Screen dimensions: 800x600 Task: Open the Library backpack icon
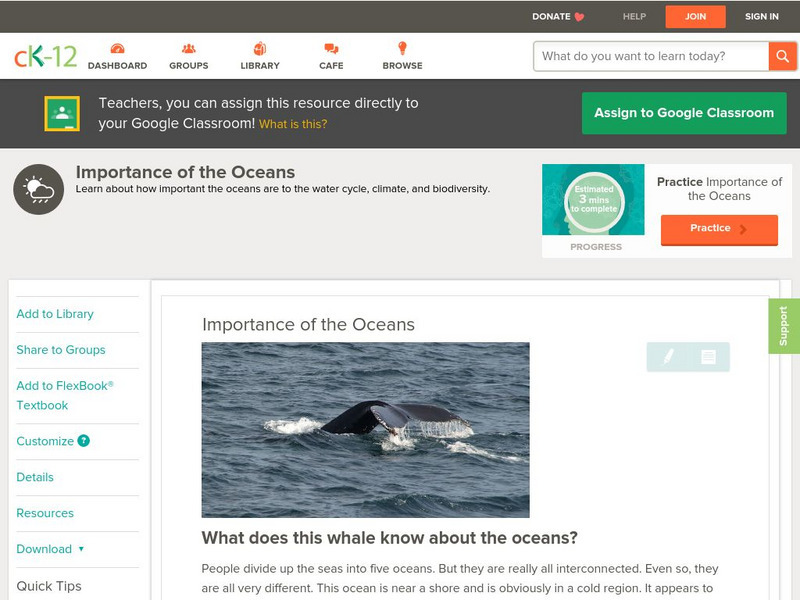(x=260, y=48)
